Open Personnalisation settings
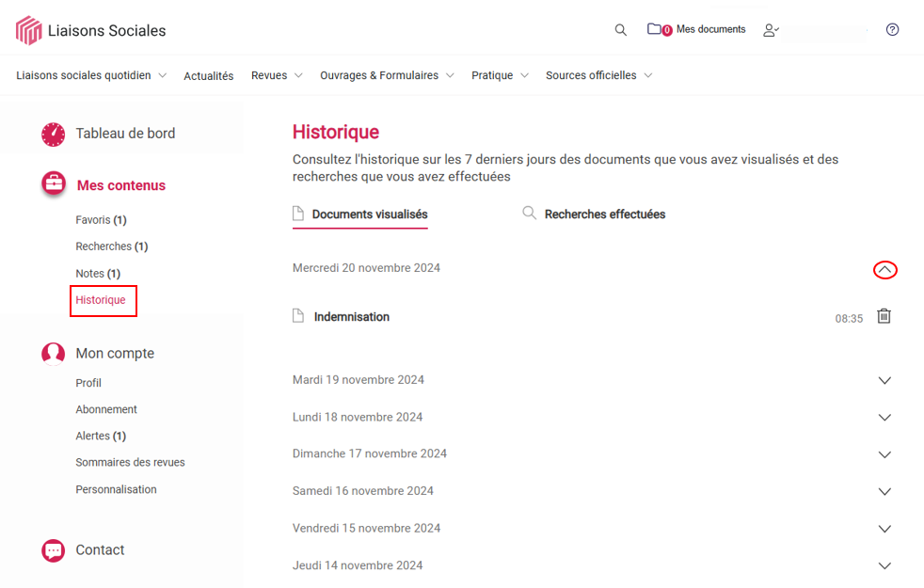Viewport: 924px width, 588px height. [x=116, y=489]
